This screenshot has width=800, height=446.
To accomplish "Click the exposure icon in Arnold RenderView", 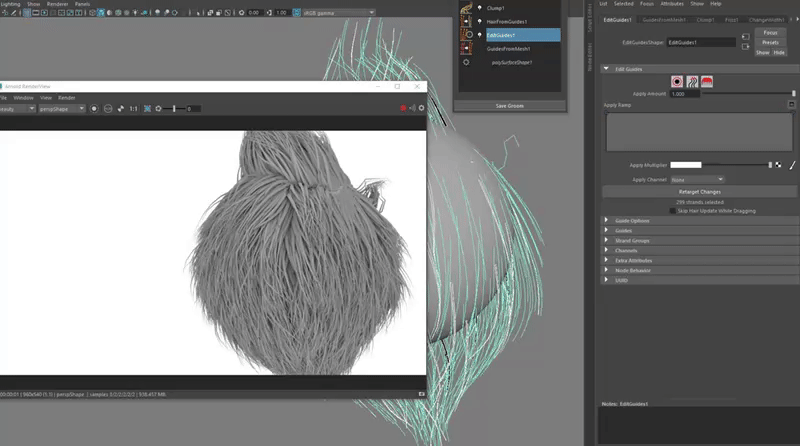I will coord(158,109).
